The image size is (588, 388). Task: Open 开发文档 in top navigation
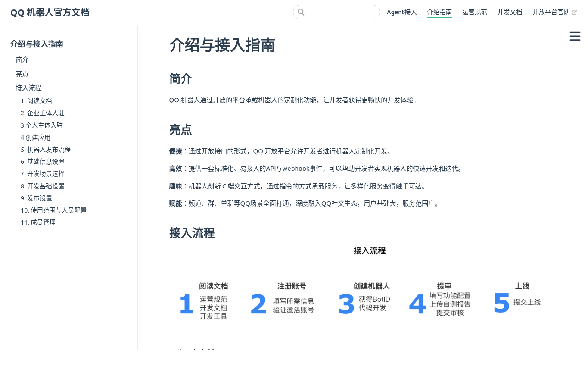(510, 12)
